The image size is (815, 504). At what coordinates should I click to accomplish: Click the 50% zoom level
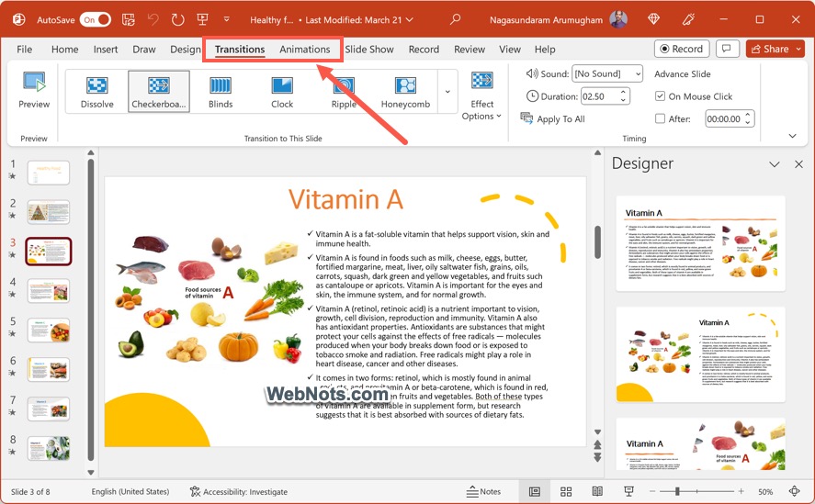tap(765, 491)
